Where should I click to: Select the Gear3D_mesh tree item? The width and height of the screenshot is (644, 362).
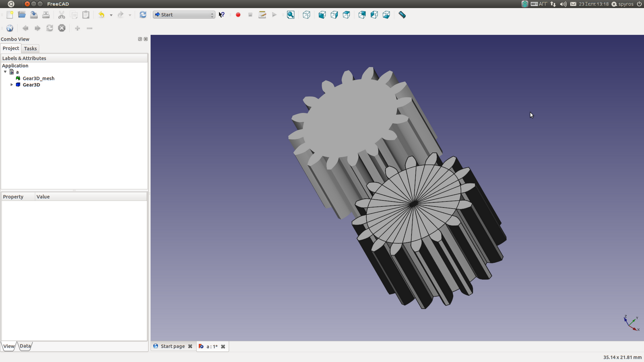click(x=38, y=78)
